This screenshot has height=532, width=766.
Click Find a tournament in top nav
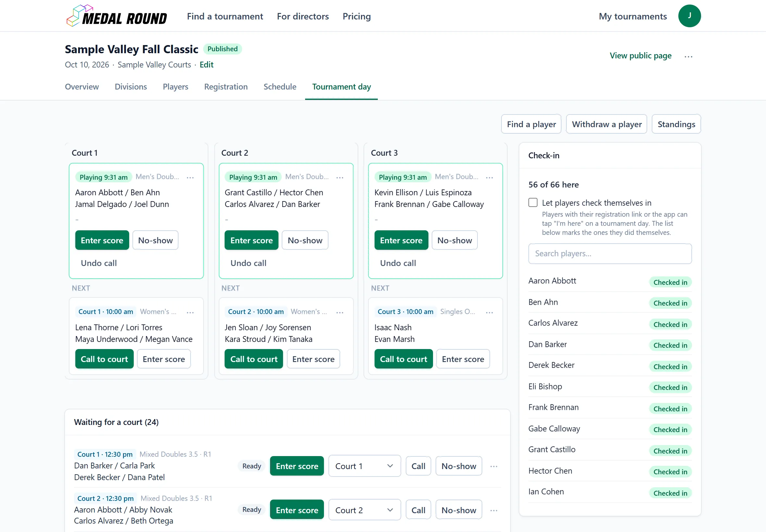pyautogui.click(x=225, y=16)
